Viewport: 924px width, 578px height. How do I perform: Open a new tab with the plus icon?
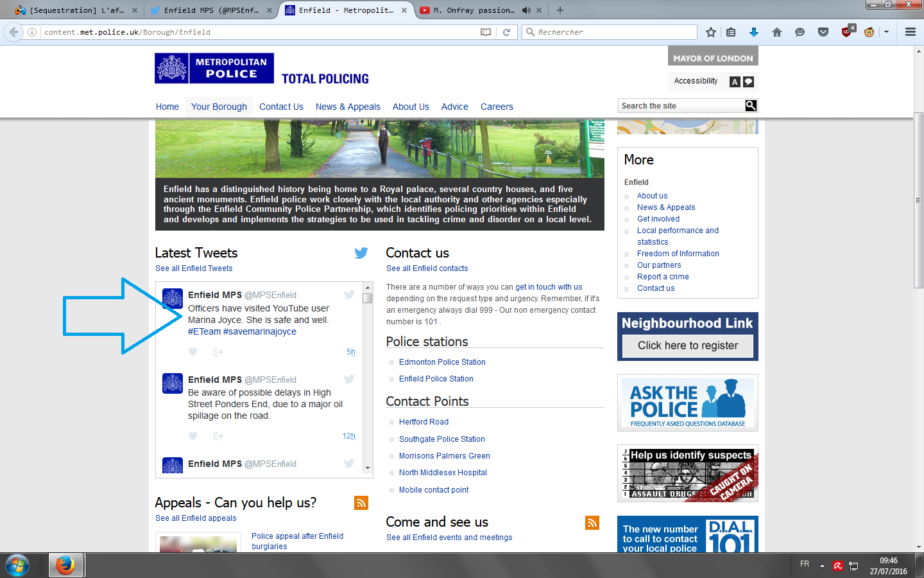point(560,10)
